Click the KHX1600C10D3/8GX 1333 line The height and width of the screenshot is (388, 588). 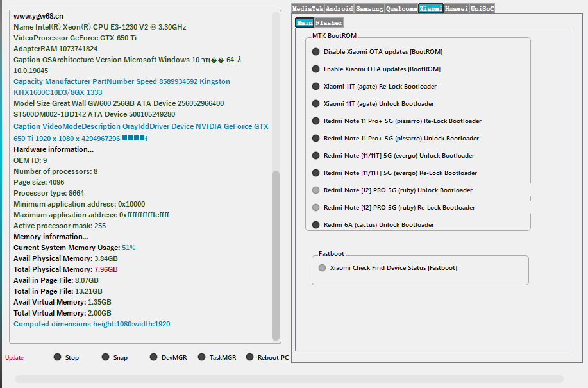point(58,92)
